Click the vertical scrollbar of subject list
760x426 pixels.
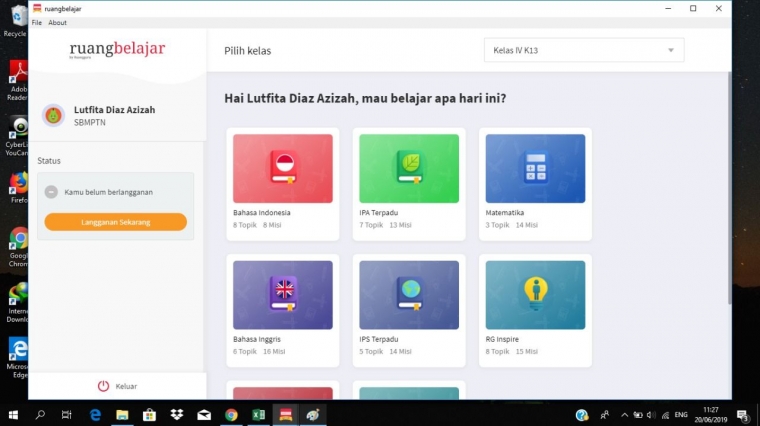pyautogui.click(x=727, y=200)
